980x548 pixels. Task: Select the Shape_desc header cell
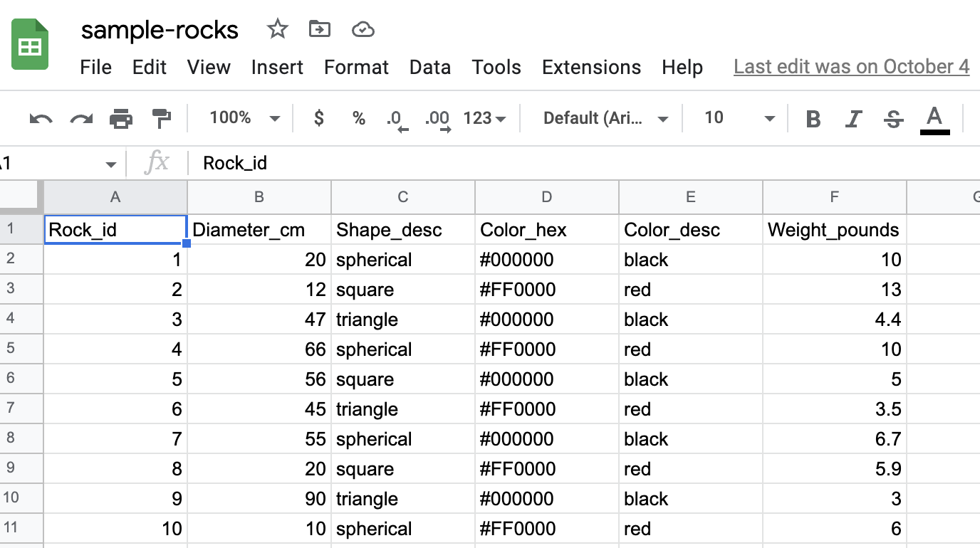pyautogui.click(x=403, y=229)
